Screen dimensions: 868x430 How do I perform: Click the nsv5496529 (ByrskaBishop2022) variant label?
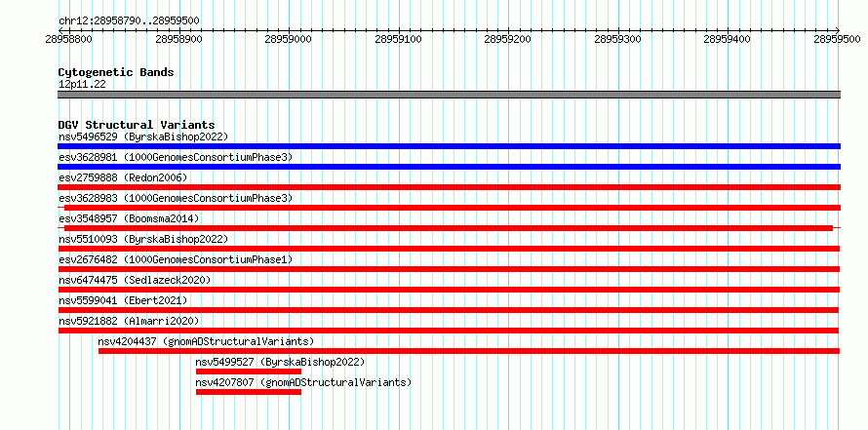pos(143,137)
